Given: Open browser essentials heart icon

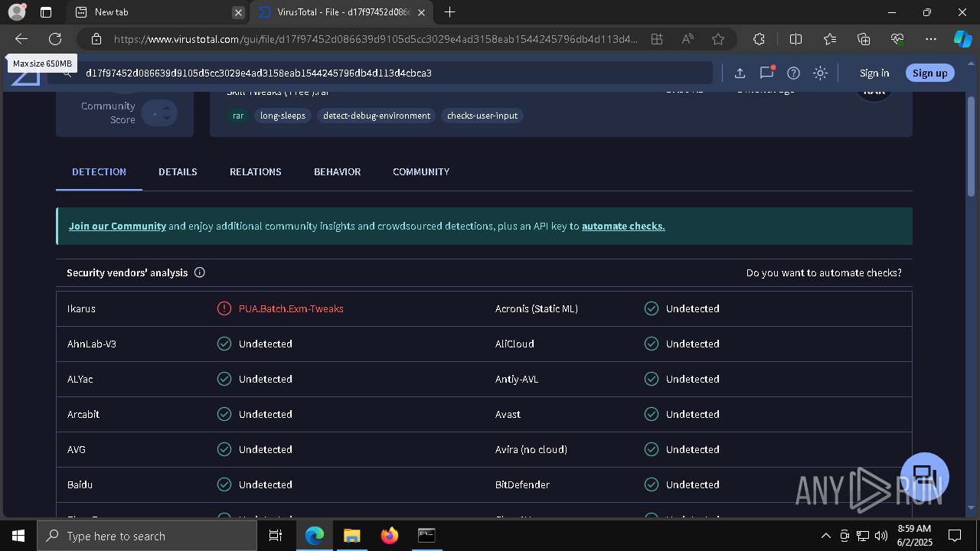Looking at the screenshot, I should 897,39.
